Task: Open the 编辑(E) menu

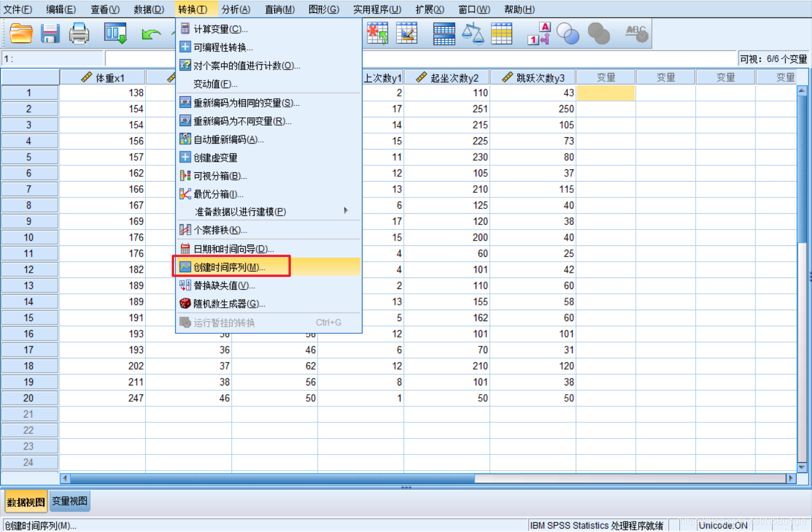Action: (61, 9)
